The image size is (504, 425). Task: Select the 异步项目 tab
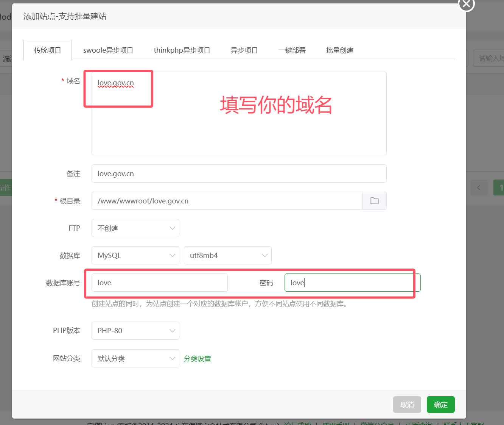(x=244, y=50)
